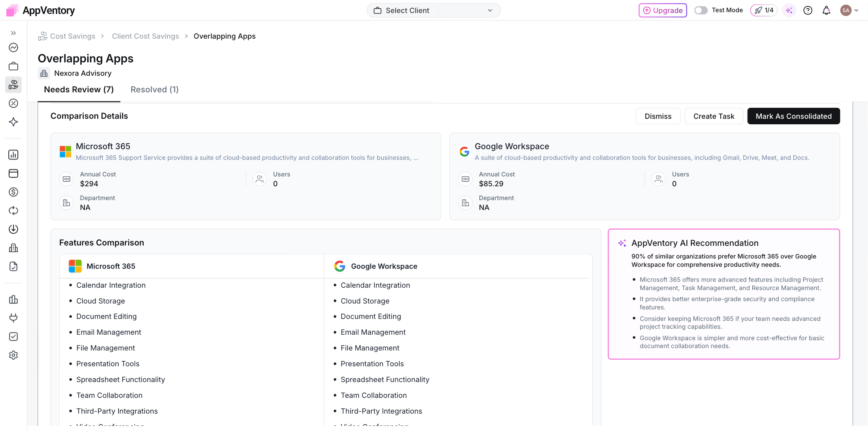Click Spreadsheet Functionality under Microsoft 365 features

click(120, 380)
